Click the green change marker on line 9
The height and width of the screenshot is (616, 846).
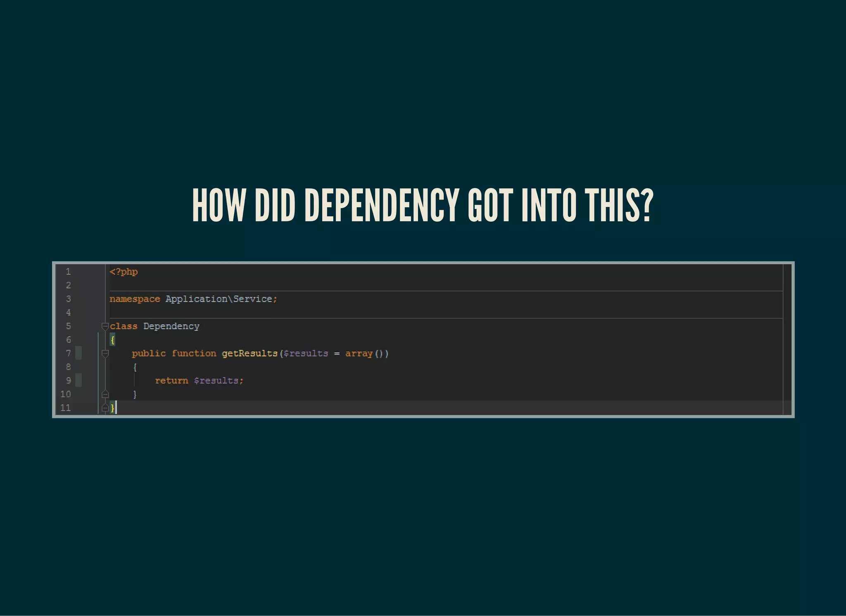(x=78, y=381)
